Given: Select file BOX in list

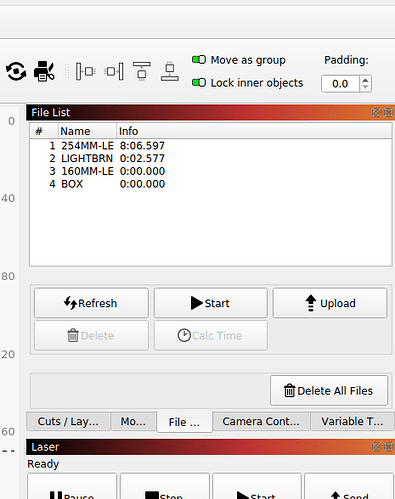Looking at the screenshot, I should pos(210,184).
